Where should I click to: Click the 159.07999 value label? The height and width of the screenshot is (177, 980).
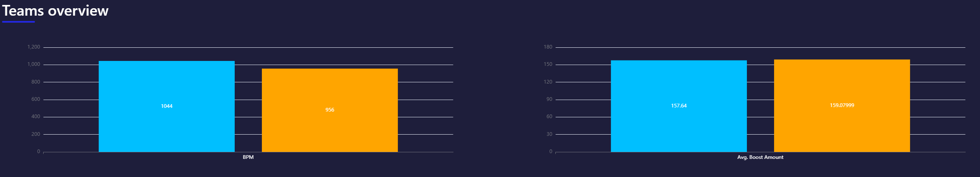pyautogui.click(x=842, y=105)
